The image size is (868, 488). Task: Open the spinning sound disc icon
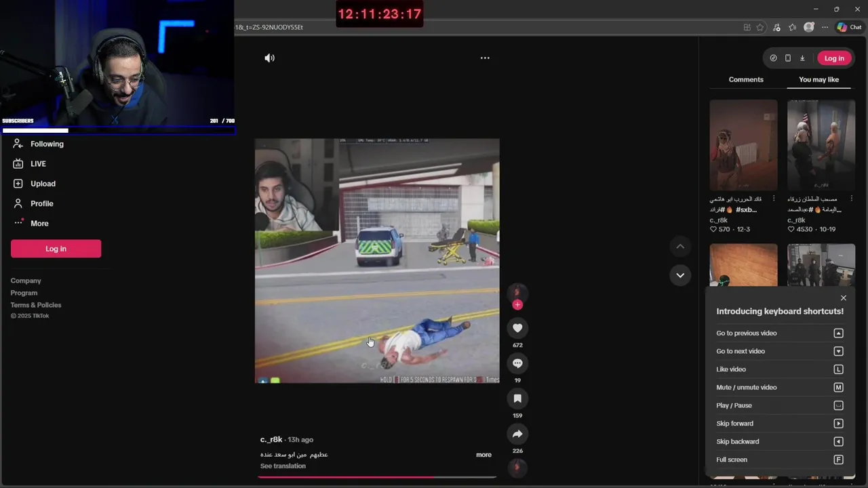coord(517,467)
